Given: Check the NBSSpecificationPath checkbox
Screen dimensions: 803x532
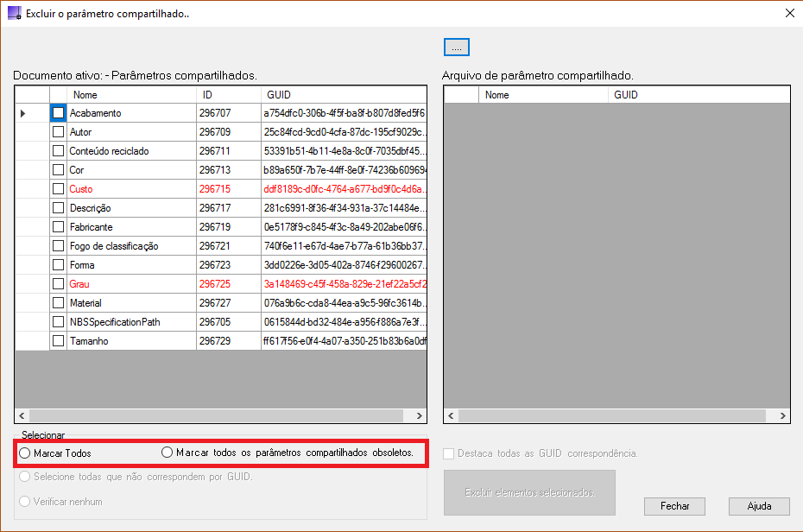Looking at the screenshot, I should pyautogui.click(x=59, y=321).
